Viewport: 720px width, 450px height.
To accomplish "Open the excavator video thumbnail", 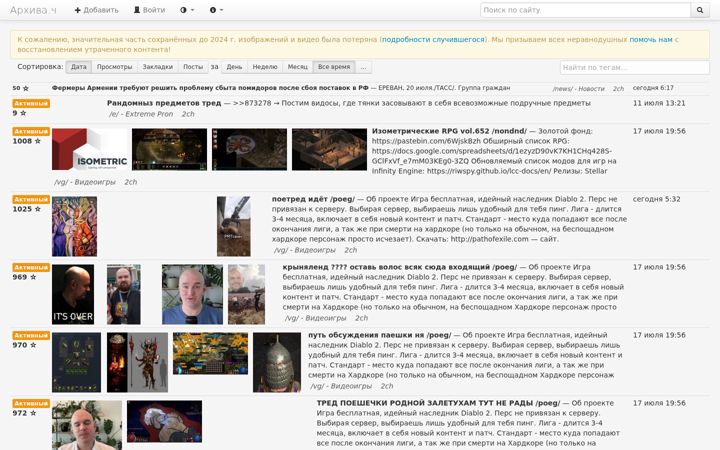I will 234,226.
